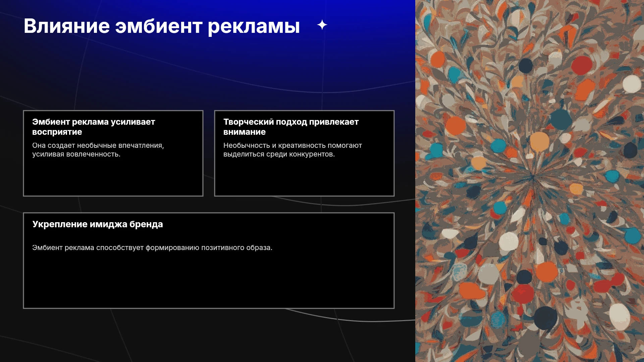Select the second card's empty lower area
Screen dimensions: 644x362
(304, 178)
